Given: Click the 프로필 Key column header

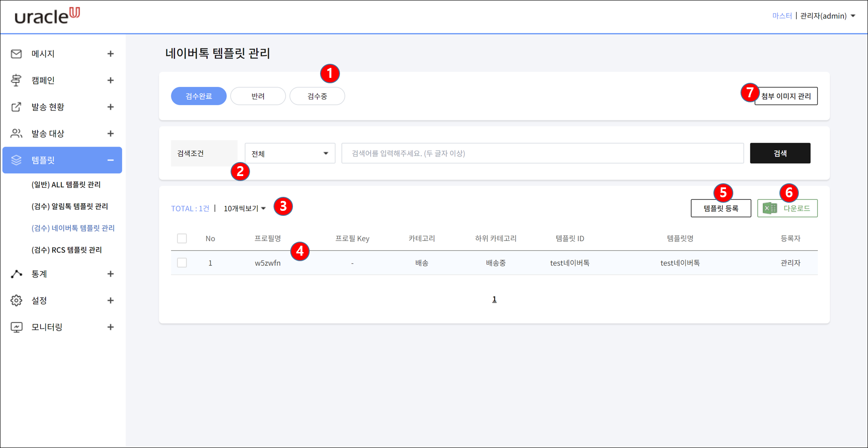Looking at the screenshot, I should click(352, 238).
